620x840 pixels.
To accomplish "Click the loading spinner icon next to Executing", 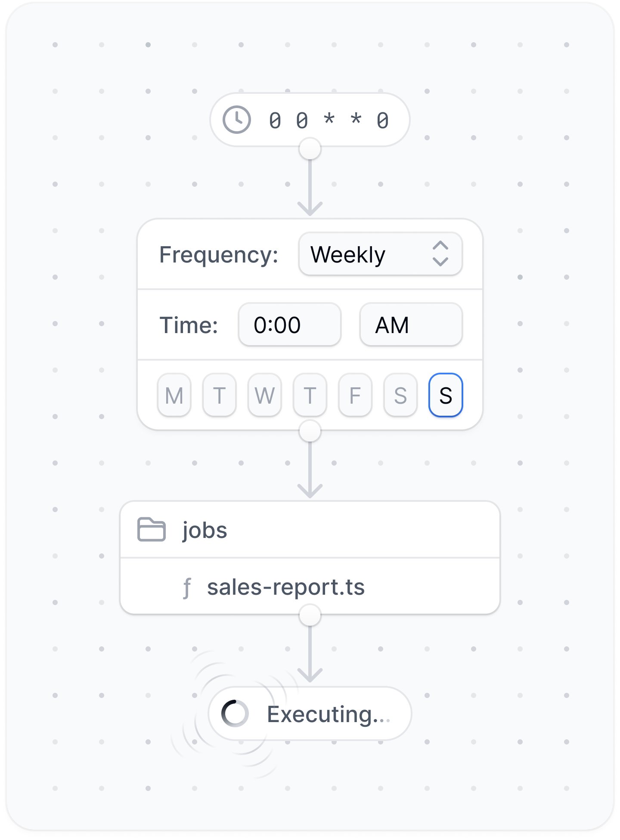I will pyautogui.click(x=235, y=713).
